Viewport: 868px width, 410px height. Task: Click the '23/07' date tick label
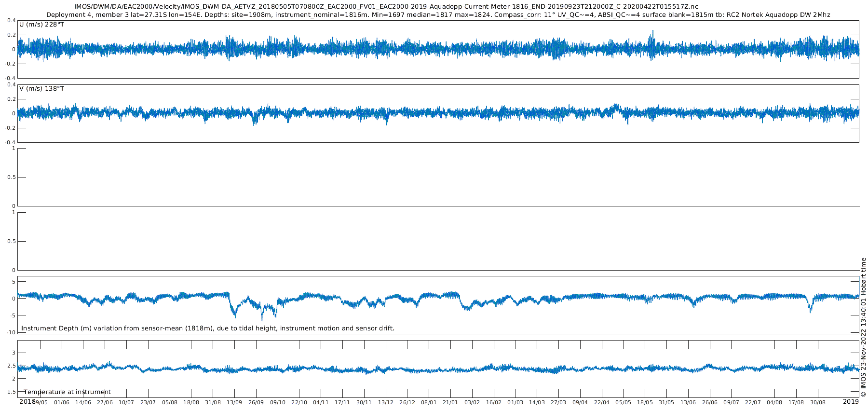(x=148, y=402)
